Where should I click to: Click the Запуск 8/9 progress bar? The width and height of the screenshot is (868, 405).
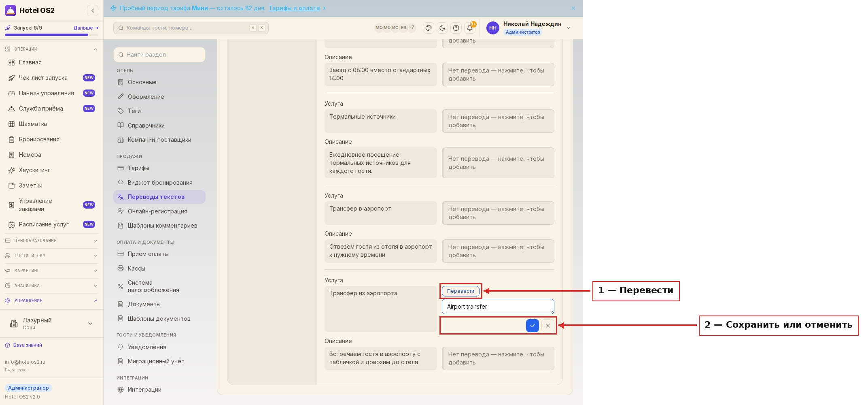coord(51,35)
